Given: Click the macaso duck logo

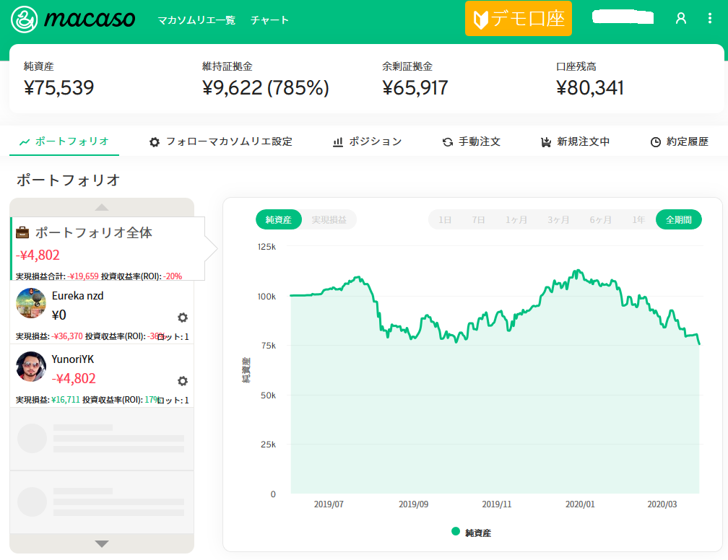Looking at the screenshot, I should [x=26, y=19].
